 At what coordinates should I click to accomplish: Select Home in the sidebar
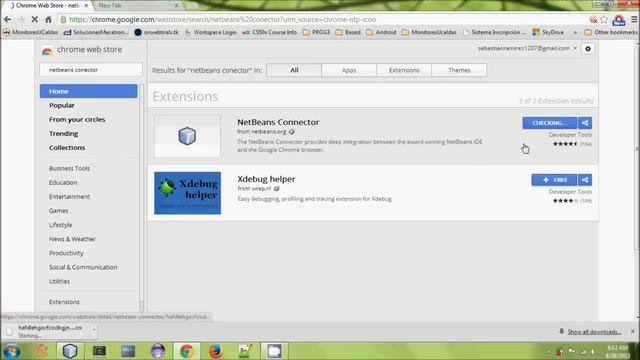(89, 91)
